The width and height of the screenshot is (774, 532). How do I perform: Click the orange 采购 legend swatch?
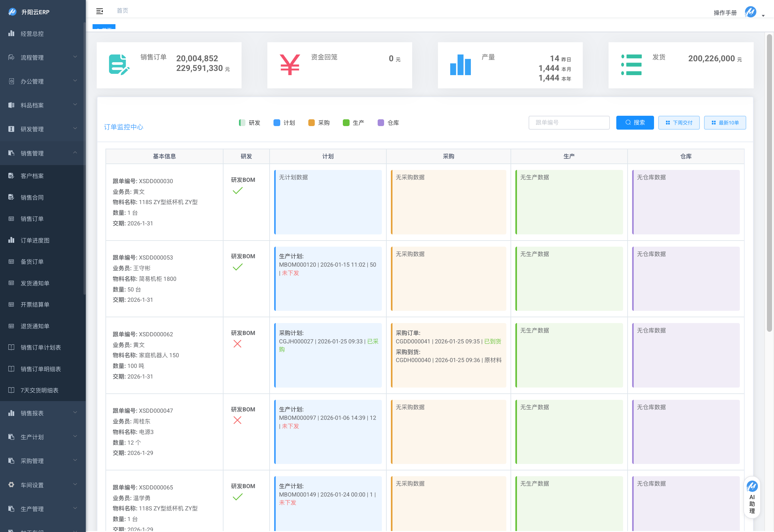point(311,123)
